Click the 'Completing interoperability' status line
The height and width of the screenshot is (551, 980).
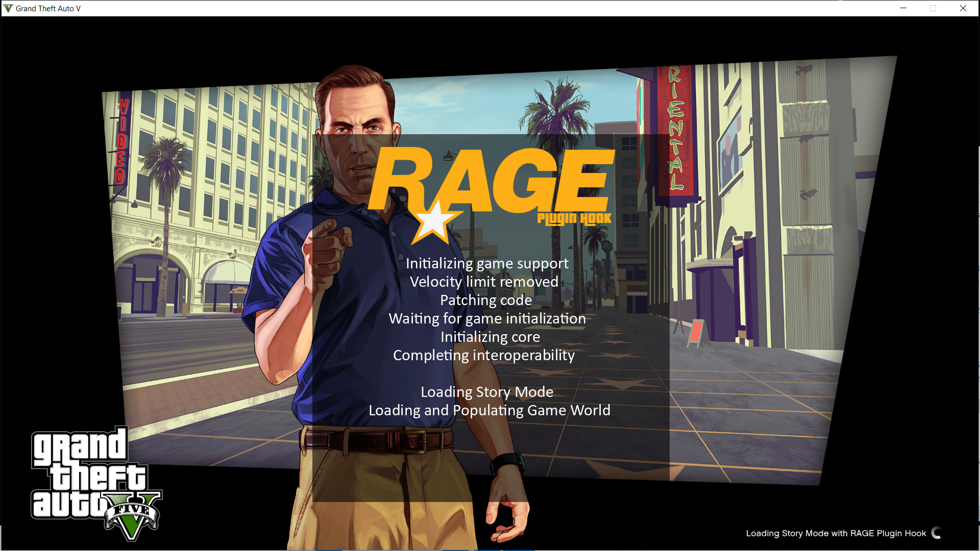(483, 355)
